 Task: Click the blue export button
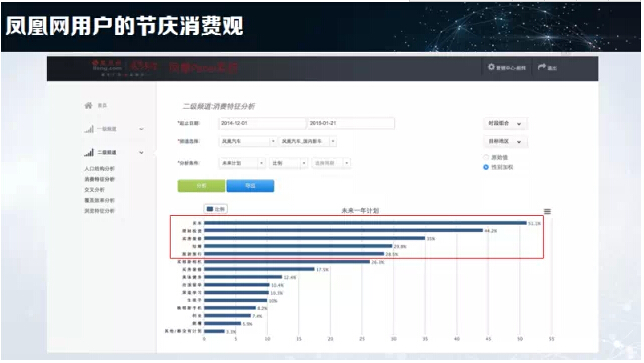pyautogui.click(x=250, y=186)
